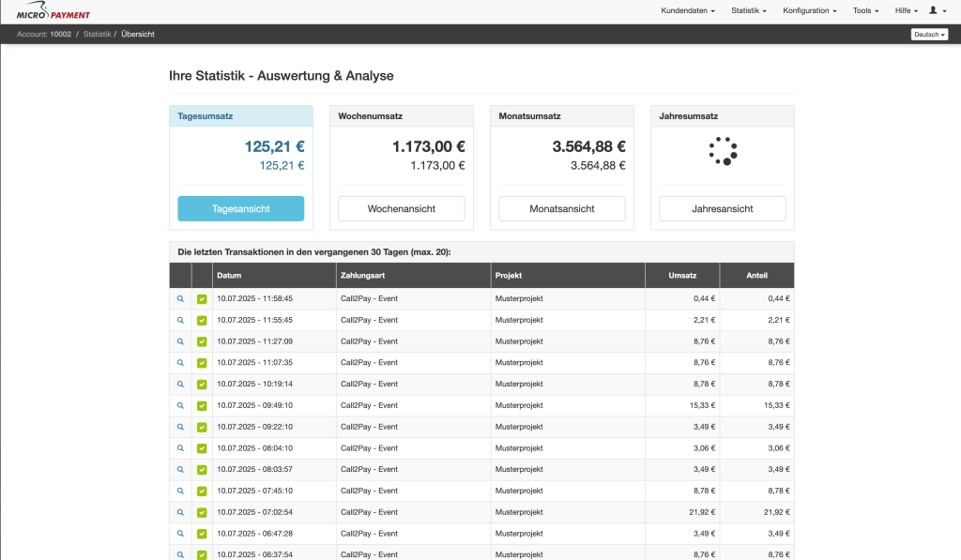Click the loading spinner in Jahresumsatz
The image size is (961, 560).
[x=723, y=151]
